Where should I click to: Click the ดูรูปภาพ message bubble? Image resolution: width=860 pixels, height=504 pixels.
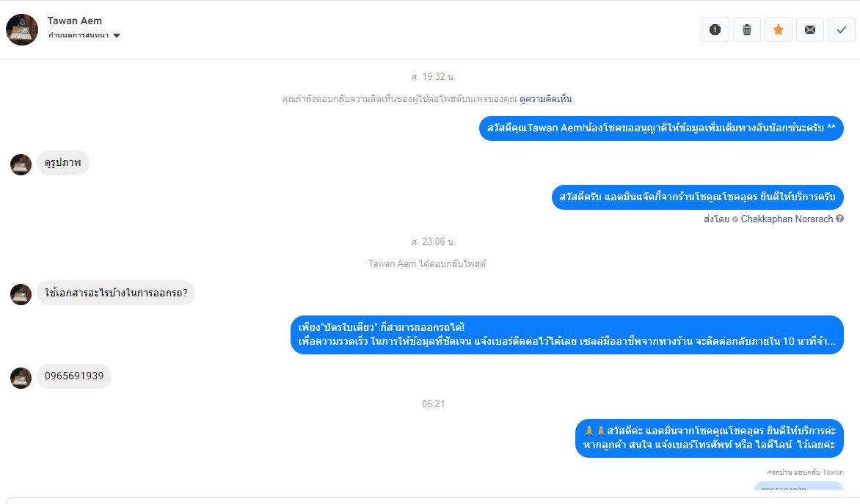tap(63, 163)
